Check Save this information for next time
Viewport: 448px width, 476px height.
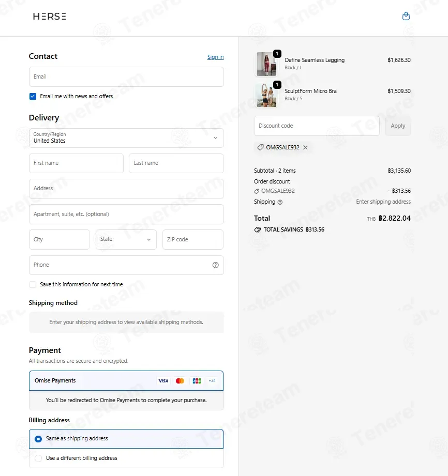pos(33,284)
